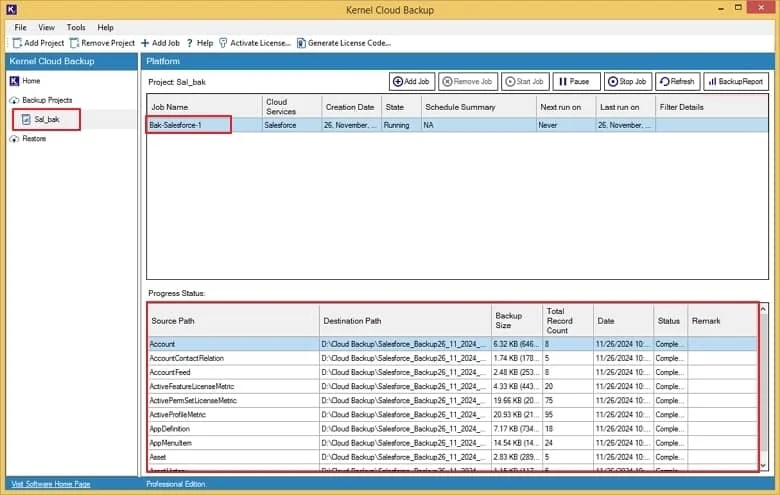Click the Kernel app logo in title bar
780x495 pixels.
(11, 9)
